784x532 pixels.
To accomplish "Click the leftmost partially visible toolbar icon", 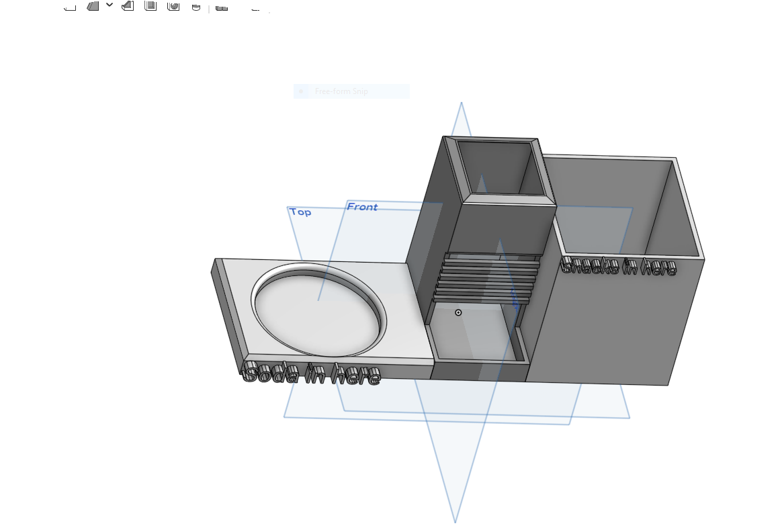I will [70, 7].
